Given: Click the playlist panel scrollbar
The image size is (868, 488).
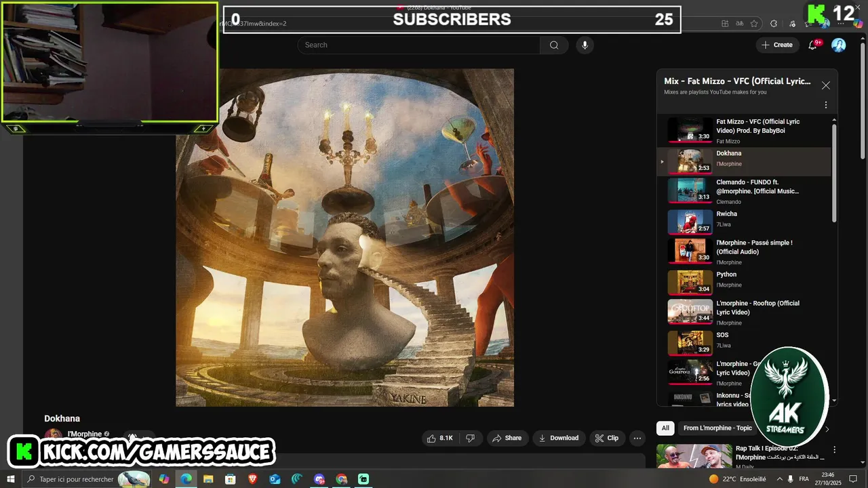Looking at the screenshot, I should point(835,171).
